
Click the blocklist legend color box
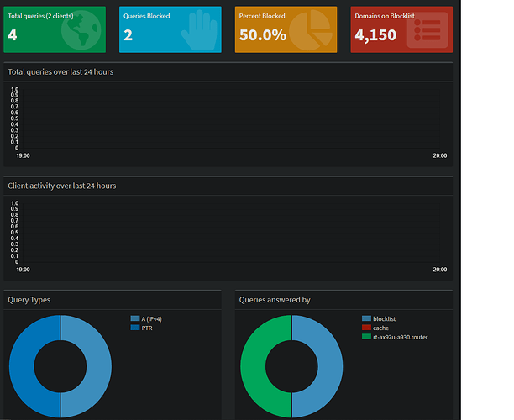[x=366, y=319]
